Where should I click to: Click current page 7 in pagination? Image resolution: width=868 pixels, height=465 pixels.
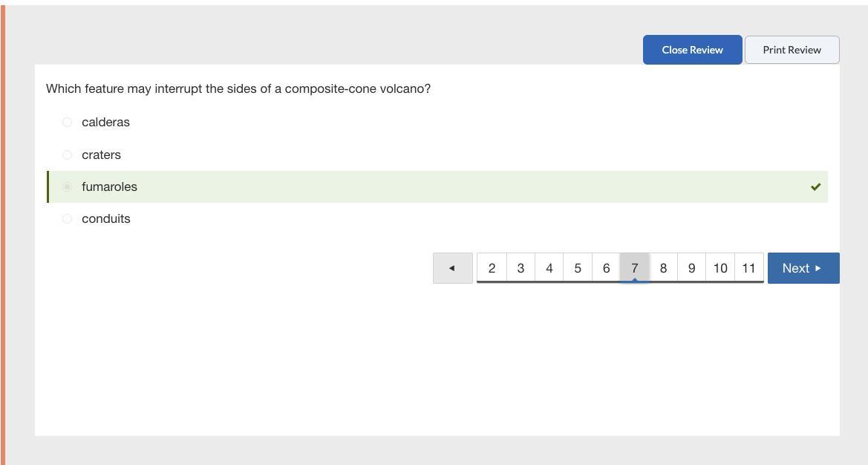tap(634, 268)
